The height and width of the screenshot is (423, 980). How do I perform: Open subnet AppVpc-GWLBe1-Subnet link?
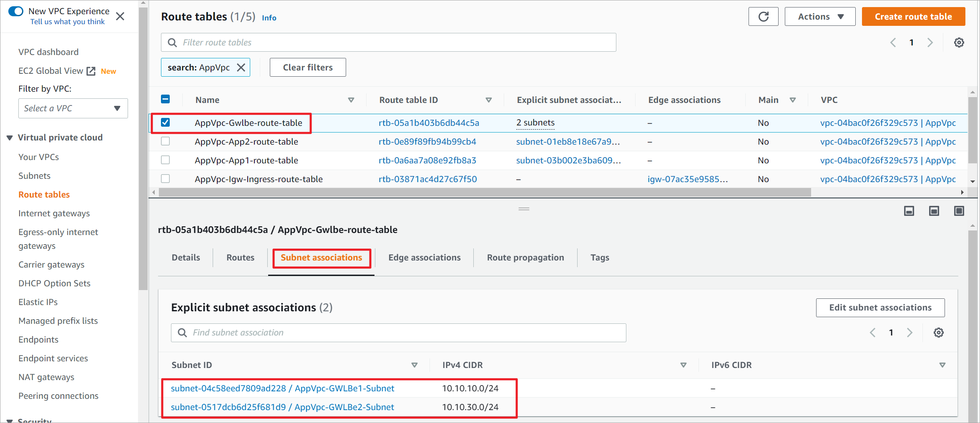click(x=282, y=388)
